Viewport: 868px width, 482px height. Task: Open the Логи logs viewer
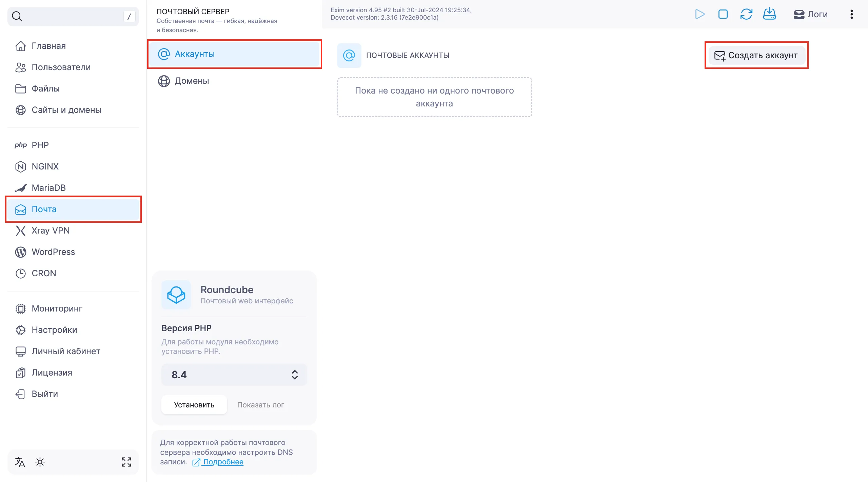coord(811,14)
